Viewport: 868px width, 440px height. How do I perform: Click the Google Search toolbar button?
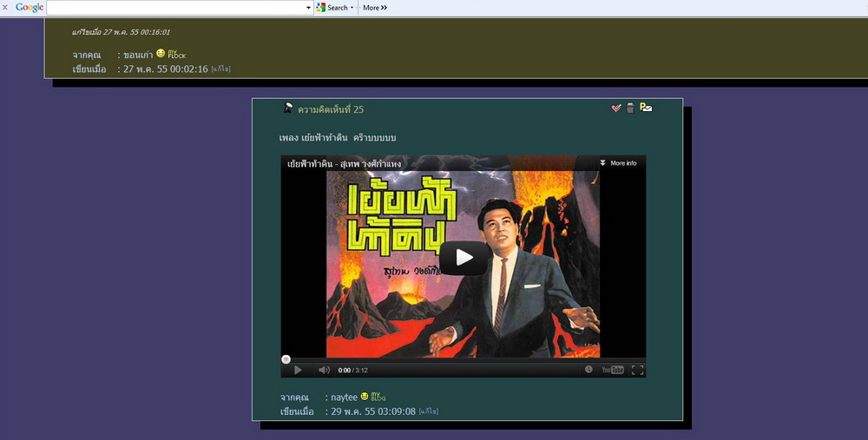(x=332, y=8)
